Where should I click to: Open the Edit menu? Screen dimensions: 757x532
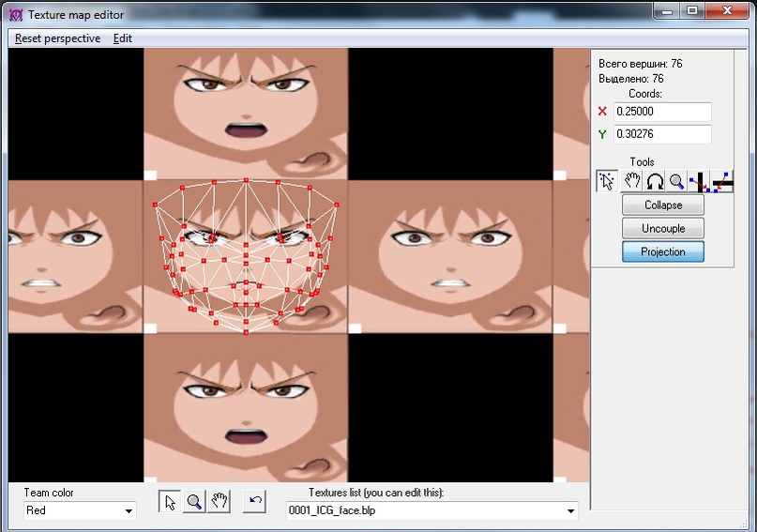click(x=123, y=38)
